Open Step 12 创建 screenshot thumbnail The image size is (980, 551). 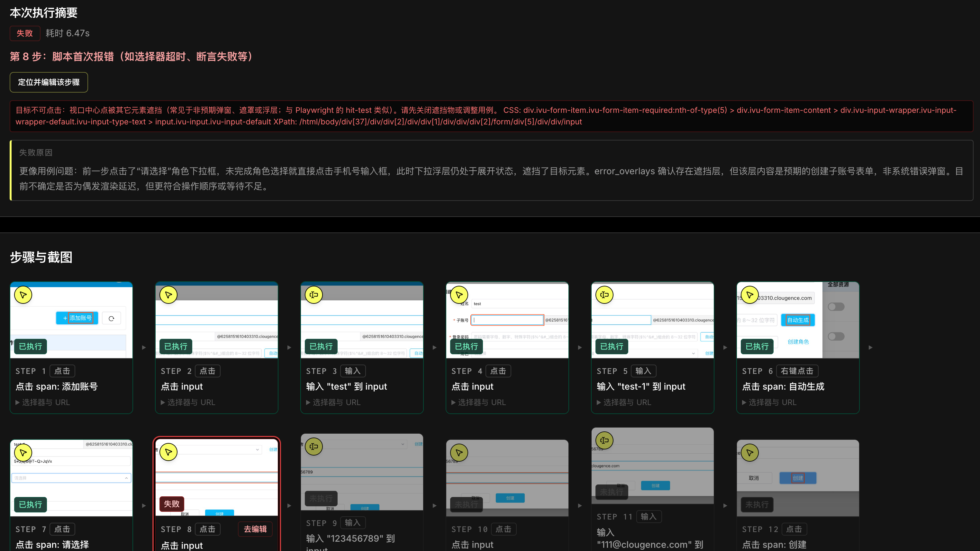798,478
